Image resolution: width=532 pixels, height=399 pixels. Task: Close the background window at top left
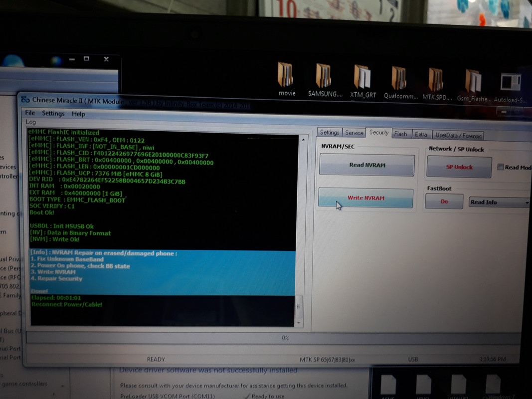tap(106, 59)
